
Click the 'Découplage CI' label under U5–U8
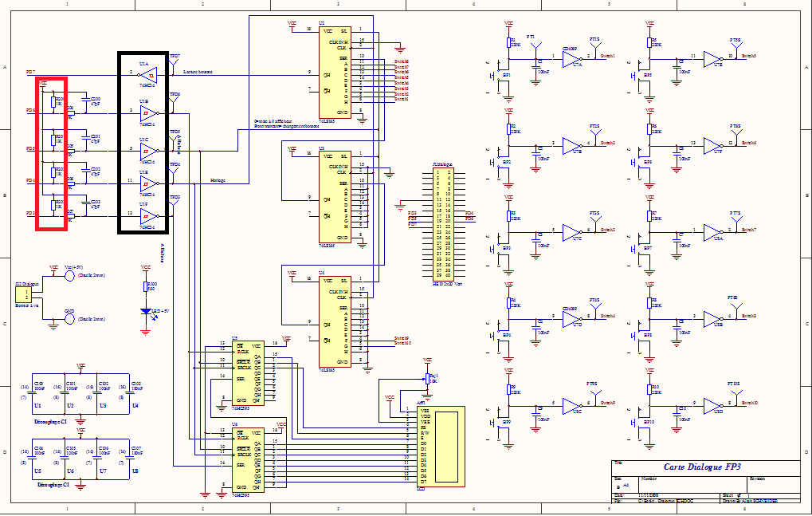(x=53, y=485)
